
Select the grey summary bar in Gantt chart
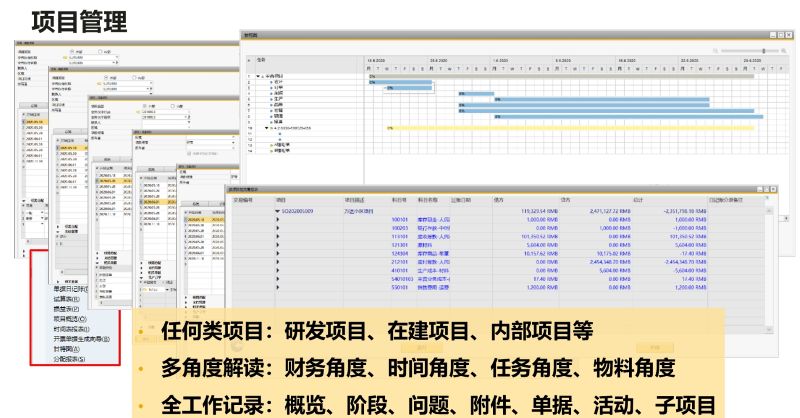[x=562, y=76]
